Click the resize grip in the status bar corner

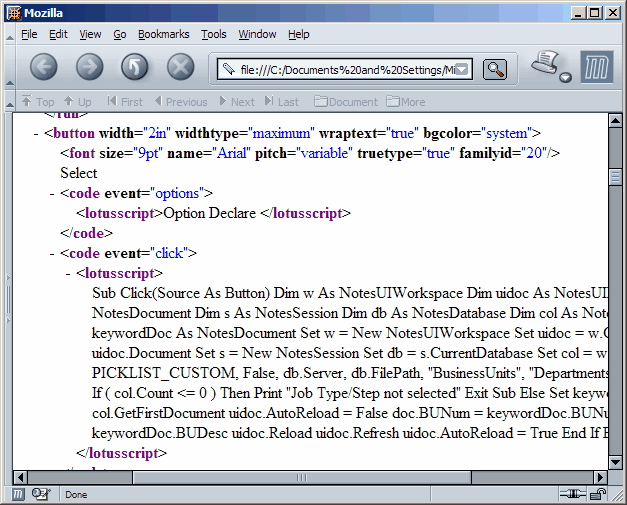(617, 495)
